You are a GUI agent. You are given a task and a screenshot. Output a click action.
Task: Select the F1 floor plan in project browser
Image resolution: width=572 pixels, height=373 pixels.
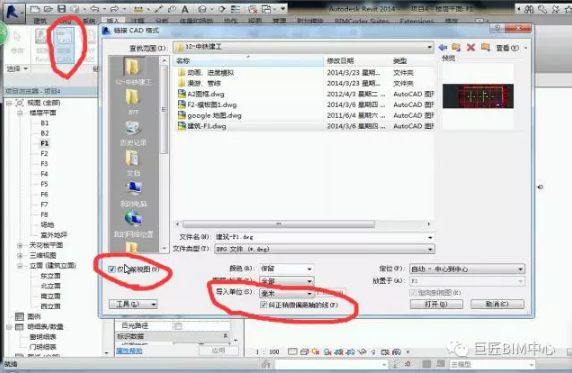45,143
